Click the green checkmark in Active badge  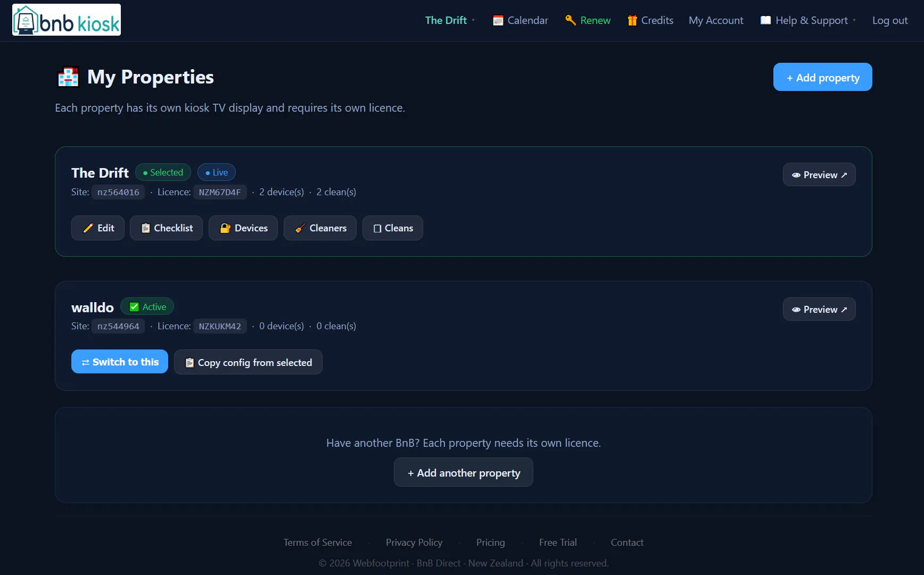pos(134,307)
